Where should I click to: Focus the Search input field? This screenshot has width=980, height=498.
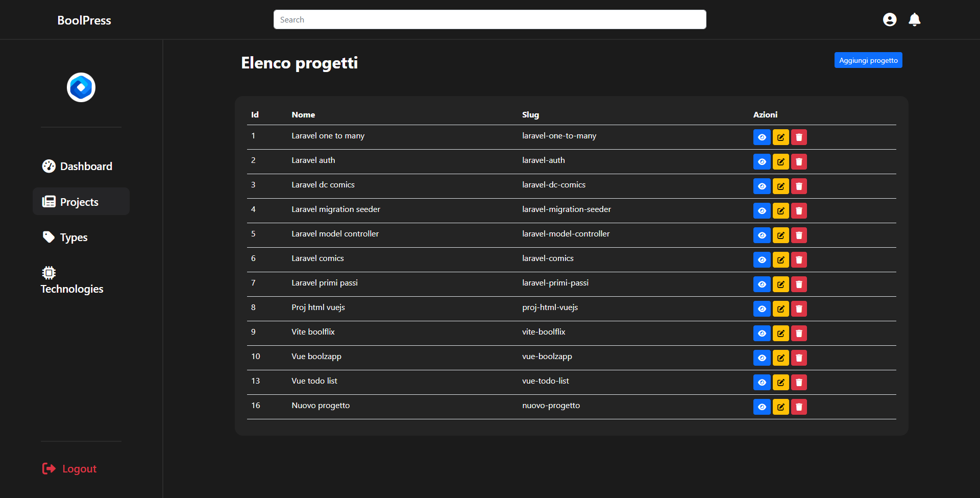click(490, 19)
